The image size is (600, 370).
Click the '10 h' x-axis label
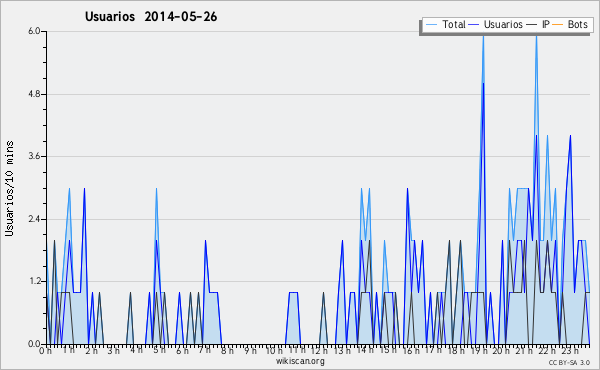pos(274,351)
